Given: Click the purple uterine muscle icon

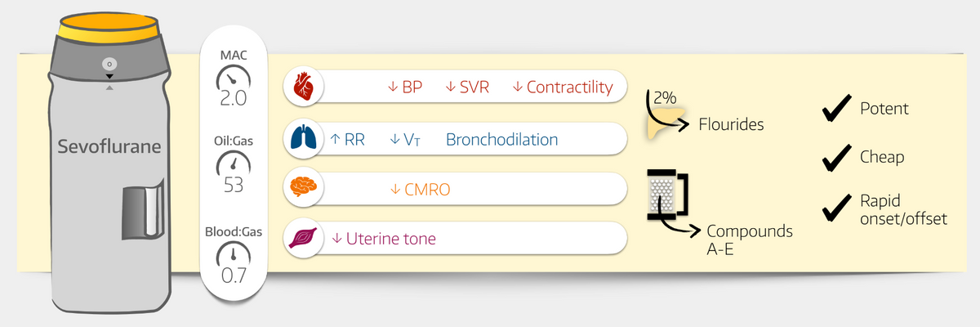Looking at the screenshot, I should pos(304,238).
